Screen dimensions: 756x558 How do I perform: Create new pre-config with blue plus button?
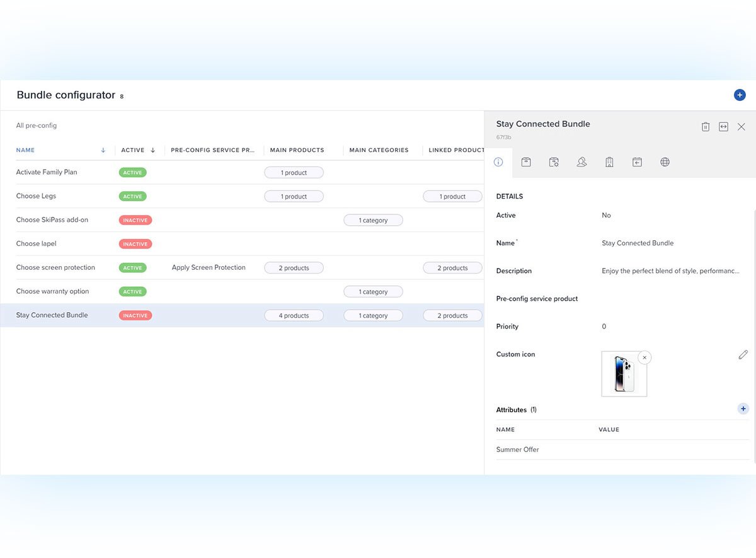[740, 94]
